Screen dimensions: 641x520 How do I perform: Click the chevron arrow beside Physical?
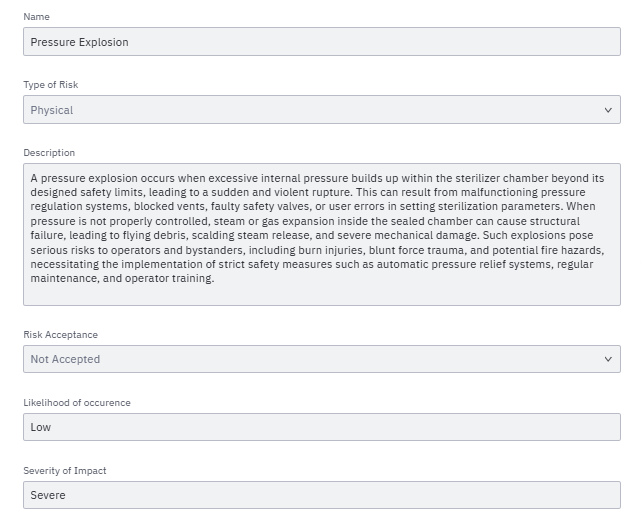point(608,110)
